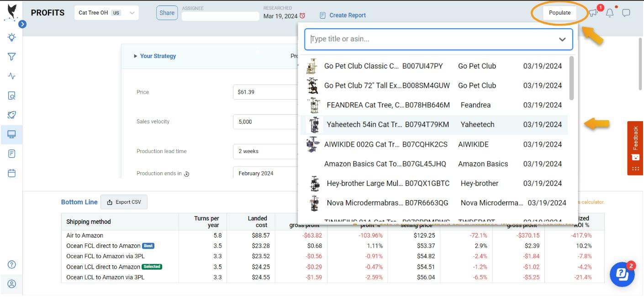This screenshot has width=644, height=297.
Task: Click the Populate button
Action: click(x=560, y=13)
